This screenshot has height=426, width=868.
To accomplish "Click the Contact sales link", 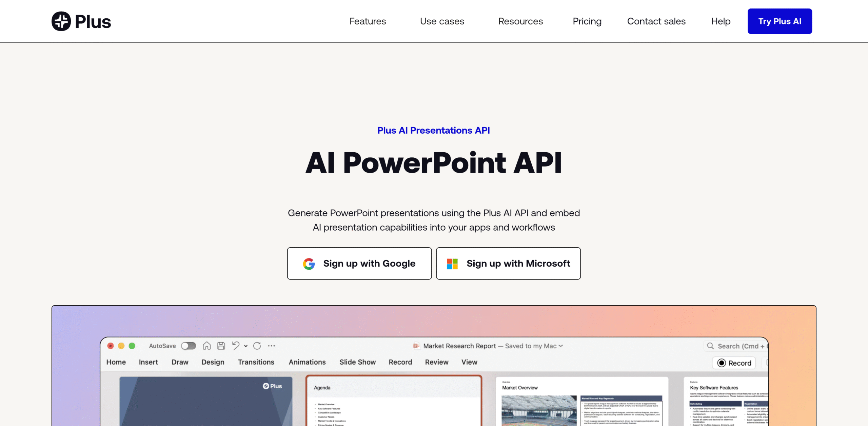I will [656, 21].
